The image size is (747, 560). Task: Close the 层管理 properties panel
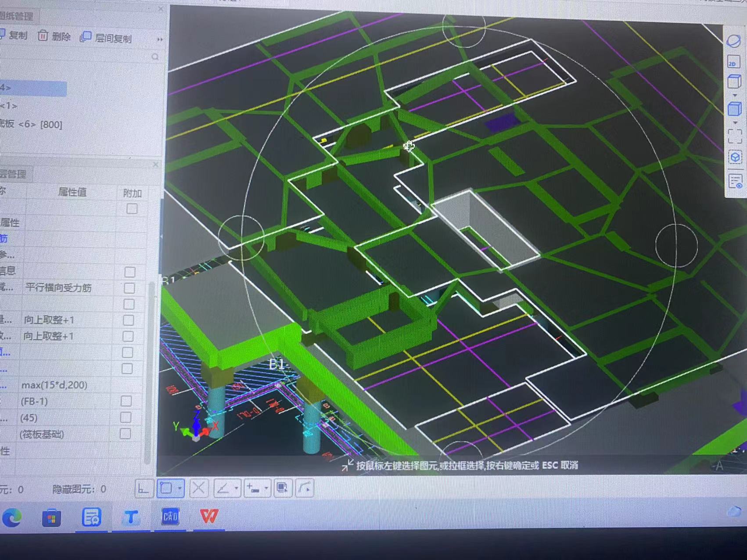(x=156, y=165)
